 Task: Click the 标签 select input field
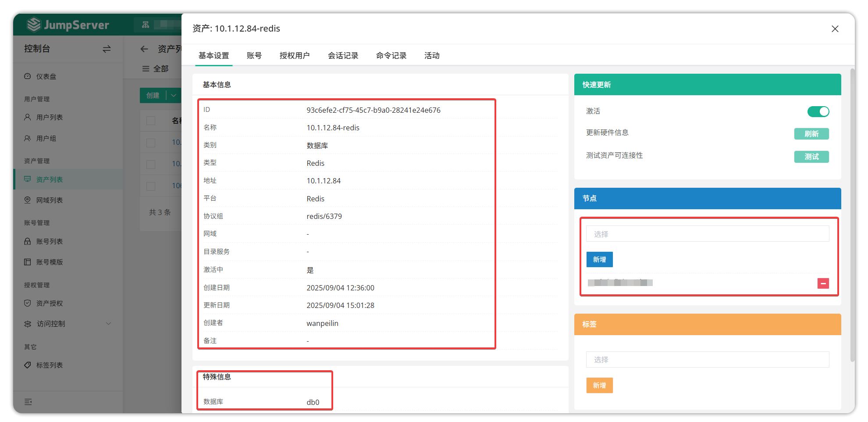tap(707, 359)
